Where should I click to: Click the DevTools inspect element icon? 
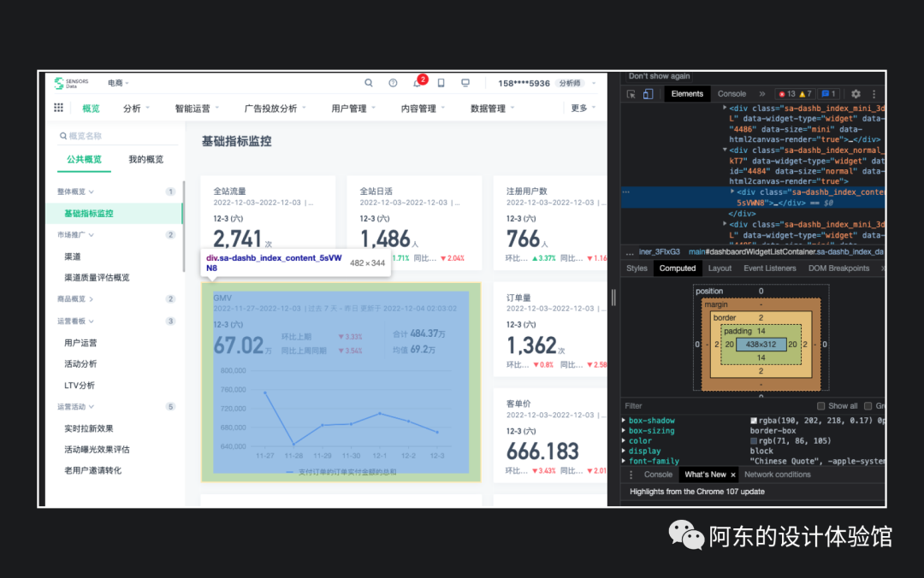tap(631, 94)
